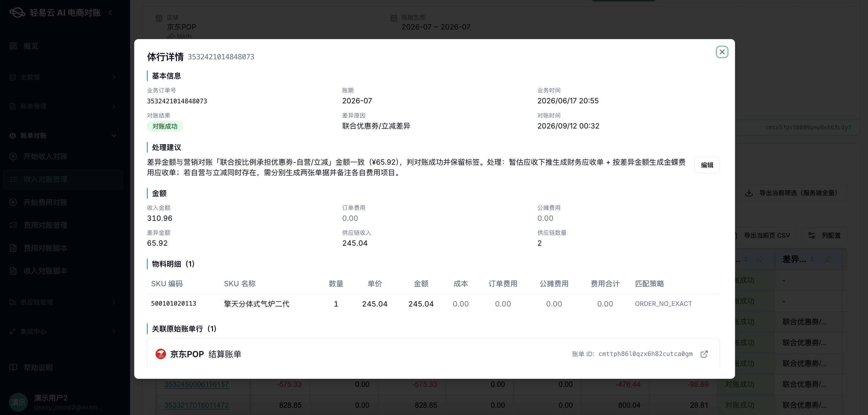Go to 费用对账管理 in the sidebar
The height and width of the screenshot is (415, 868).
63,225
